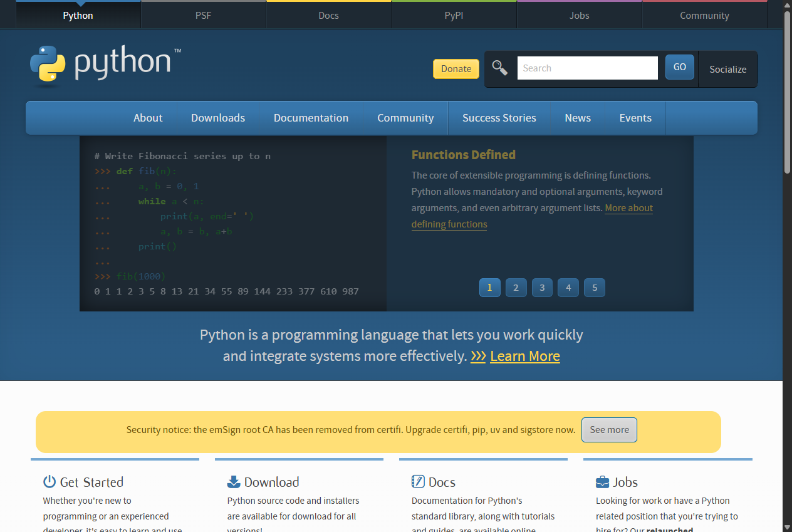
Task: Click the Jobs briefcase icon
Action: [x=602, y=482]
